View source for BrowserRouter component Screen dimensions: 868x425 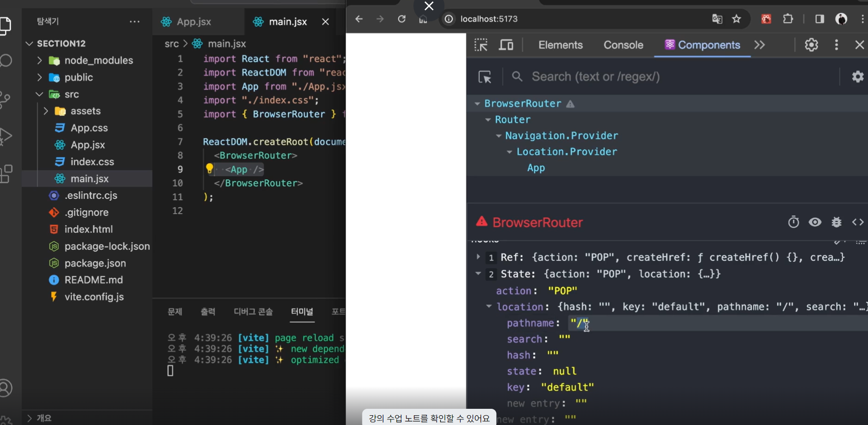pyautogui.click(x=858, y=222)
